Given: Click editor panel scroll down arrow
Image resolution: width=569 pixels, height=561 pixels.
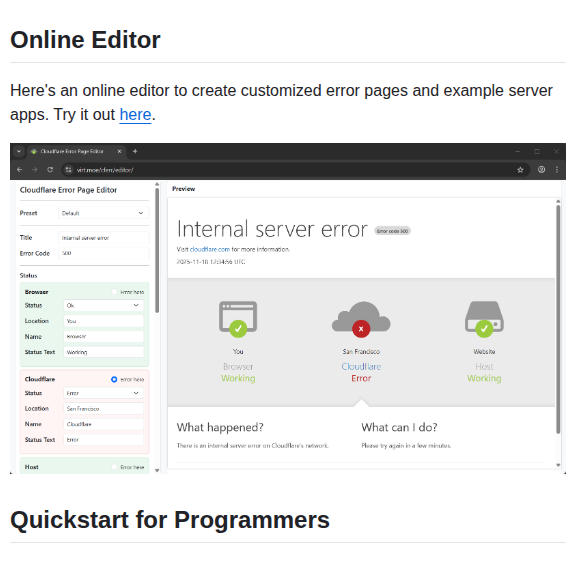Looking at the screenshot, I should click(157, 470).
